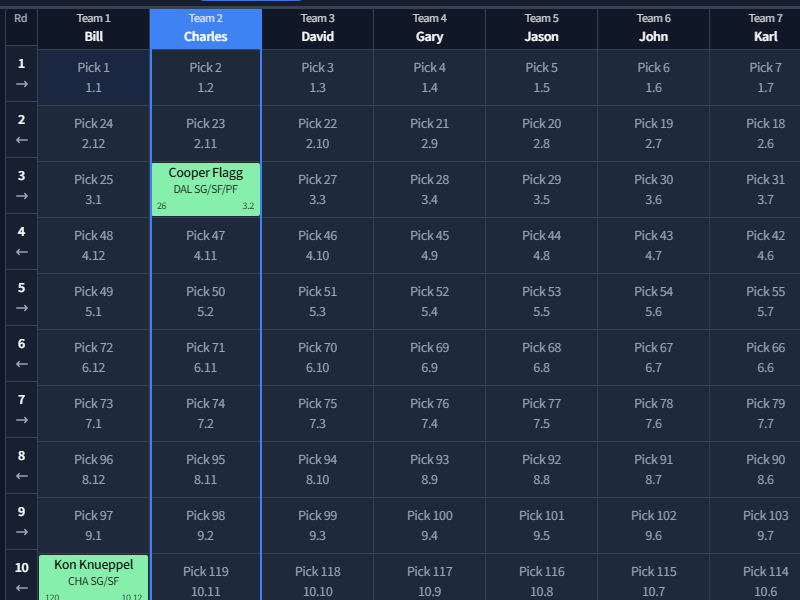Select Pick 25 slot 3.1
The height and width of the screenshot is (600, 800).
93,189
